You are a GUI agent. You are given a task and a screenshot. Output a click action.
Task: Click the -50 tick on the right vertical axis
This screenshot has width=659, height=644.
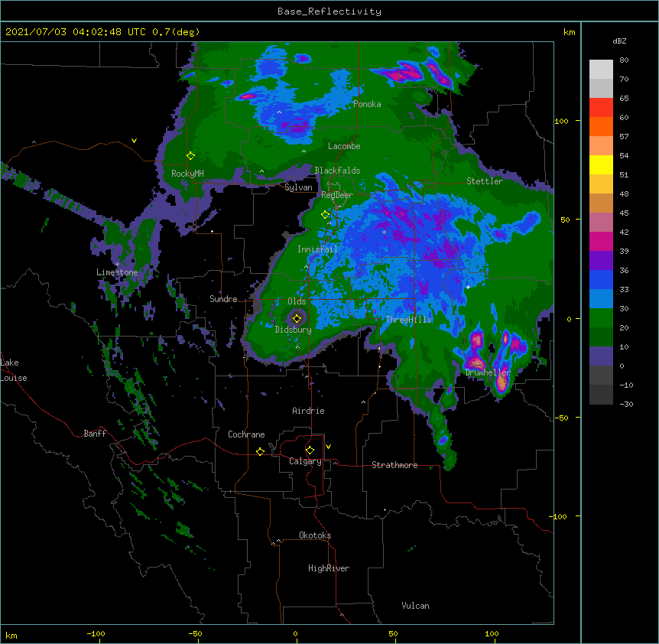561,418
